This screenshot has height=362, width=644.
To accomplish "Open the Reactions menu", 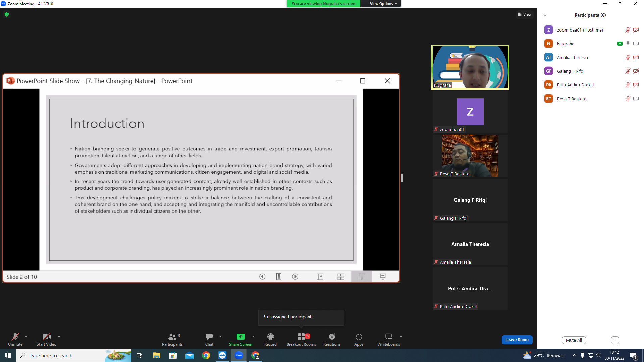I will [x=332, y=339].
